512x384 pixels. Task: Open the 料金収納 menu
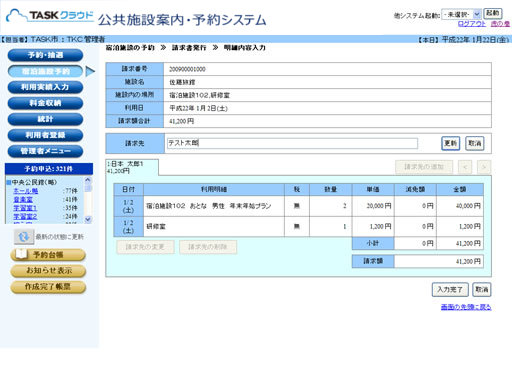(x=45, y=103)
